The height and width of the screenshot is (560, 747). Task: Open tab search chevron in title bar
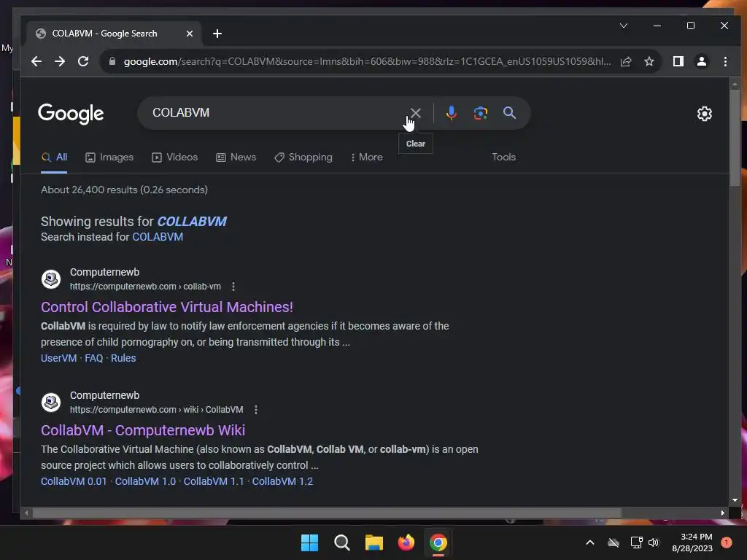[623, 26]
